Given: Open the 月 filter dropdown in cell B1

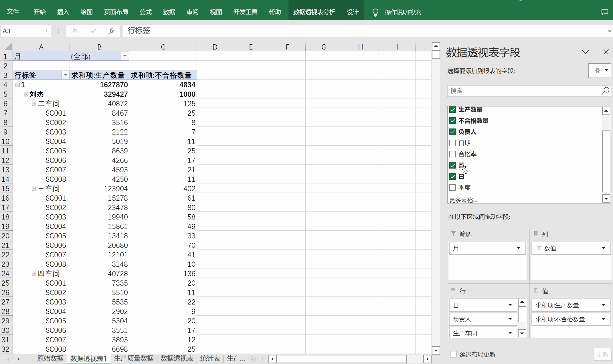Looking at the screenshot, I should [x=125, y=56].
